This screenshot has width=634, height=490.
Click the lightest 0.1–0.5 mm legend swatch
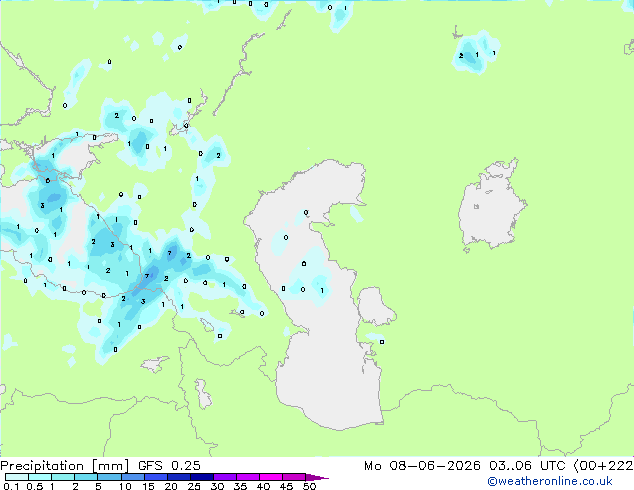17,477
